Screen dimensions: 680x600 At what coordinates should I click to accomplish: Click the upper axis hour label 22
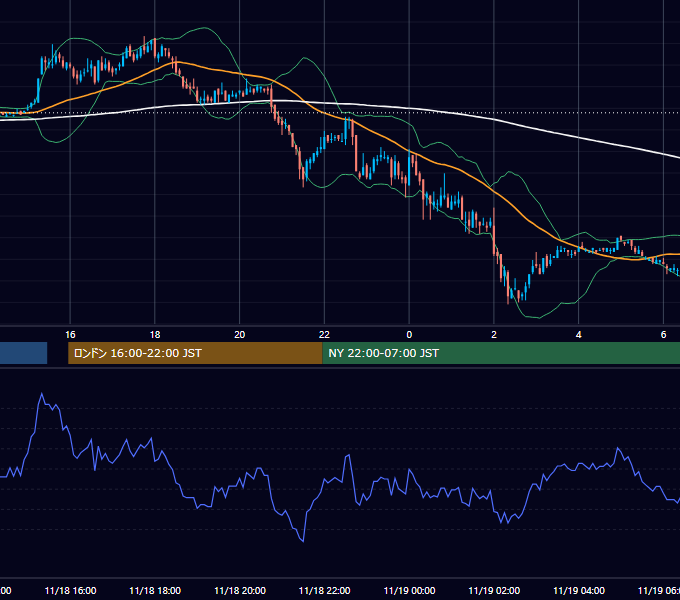coord(324,335)
